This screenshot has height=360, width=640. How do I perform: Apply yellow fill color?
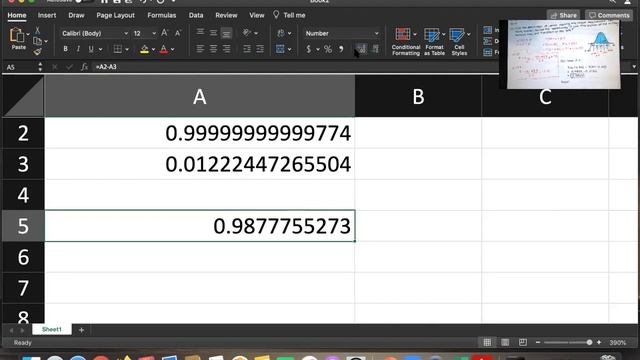click(144, 49)
